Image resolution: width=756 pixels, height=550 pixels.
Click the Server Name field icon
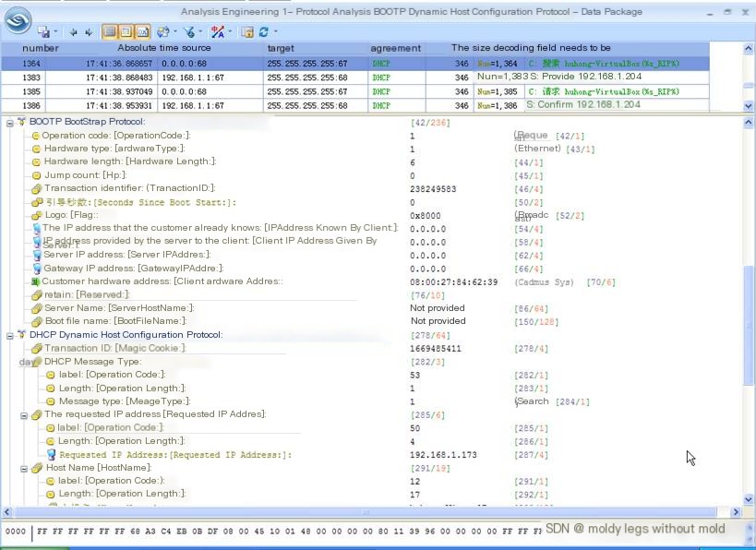[37, 308]
